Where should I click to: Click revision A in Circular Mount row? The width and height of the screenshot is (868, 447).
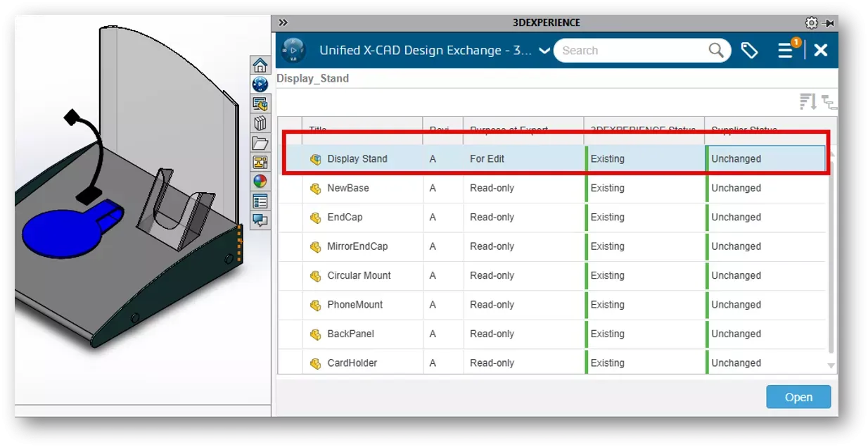click(433, 276)
